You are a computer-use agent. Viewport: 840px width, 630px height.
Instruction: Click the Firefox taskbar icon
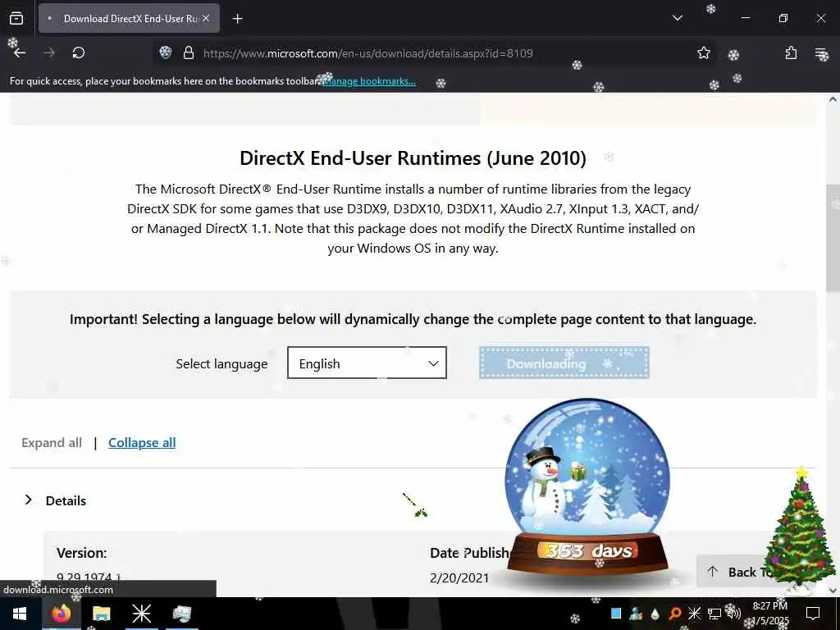click(x=61, y=614)
